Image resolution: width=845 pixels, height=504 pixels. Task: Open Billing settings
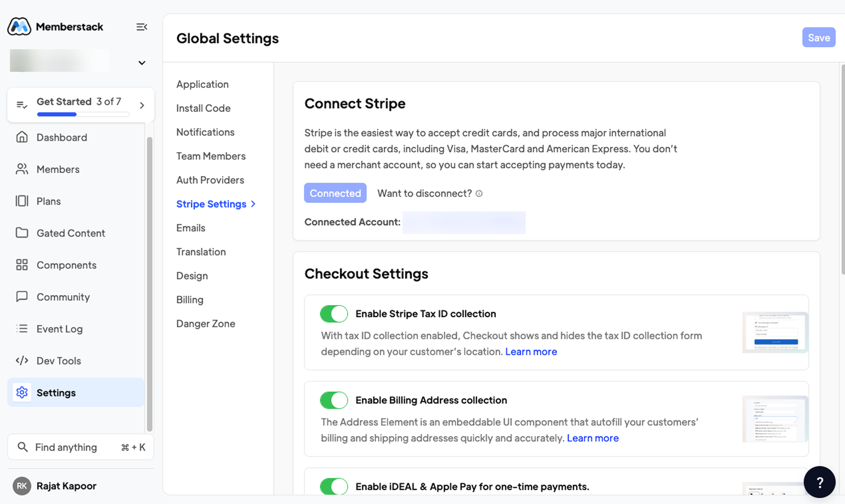coord(190,300)
